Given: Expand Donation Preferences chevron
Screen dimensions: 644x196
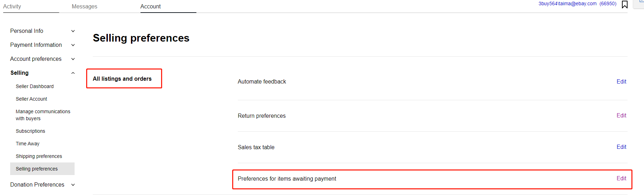Looking at the screenshot, I should [73, 185].
